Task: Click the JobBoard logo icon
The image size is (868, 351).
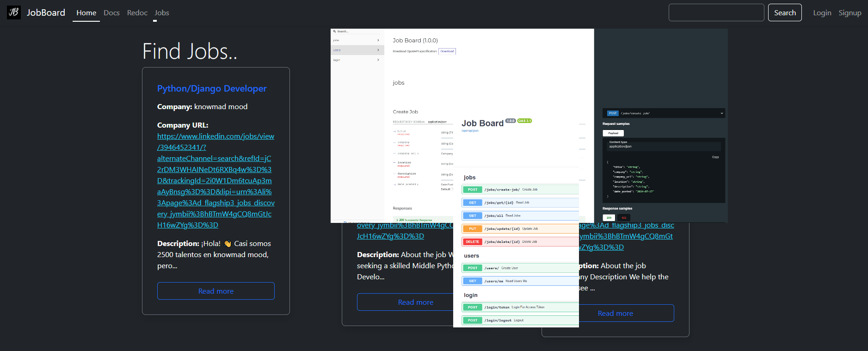Action: (x=14, y=12)
